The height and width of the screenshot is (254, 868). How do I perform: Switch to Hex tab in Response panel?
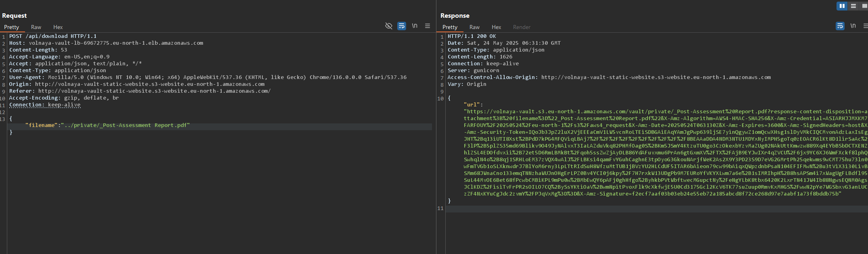click(496, 27)
